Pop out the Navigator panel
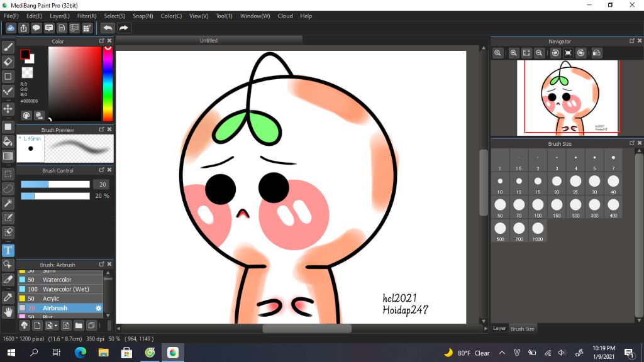 point(632,41)
